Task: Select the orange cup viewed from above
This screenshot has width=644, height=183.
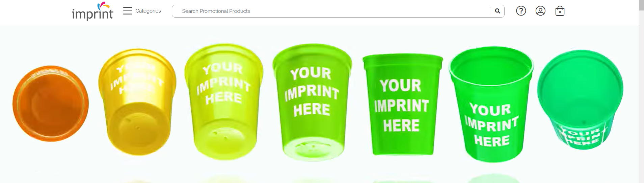Action: tap(51, 104)
